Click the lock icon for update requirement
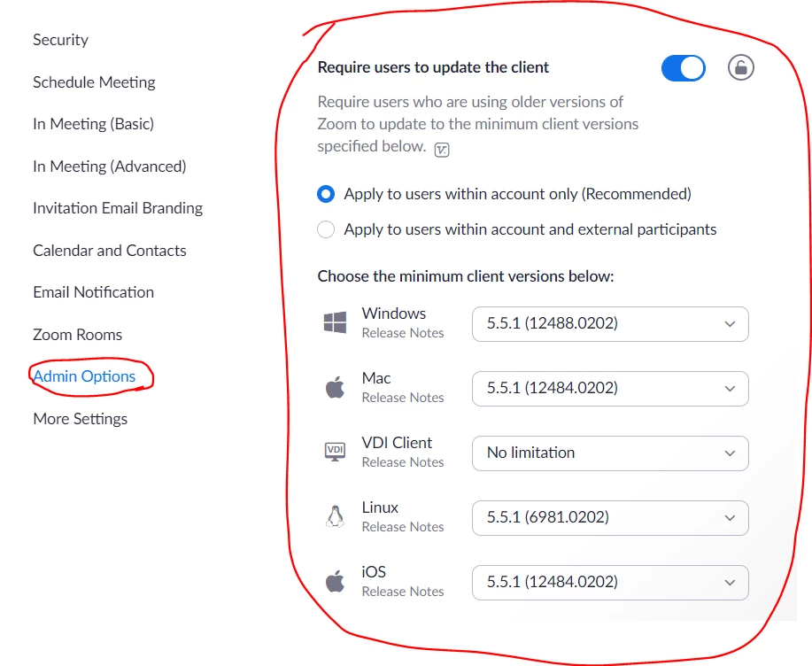Screen dimensions: 812x666 (740, 67)
